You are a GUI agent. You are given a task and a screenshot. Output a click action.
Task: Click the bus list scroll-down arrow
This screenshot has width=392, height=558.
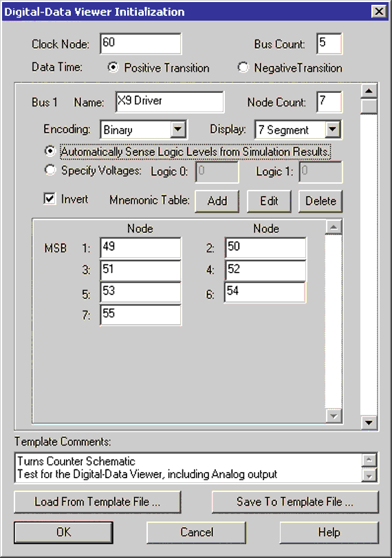[x=369, y=422]
